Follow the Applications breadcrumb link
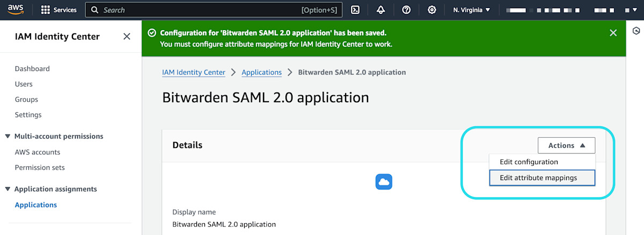 (261, 72)
